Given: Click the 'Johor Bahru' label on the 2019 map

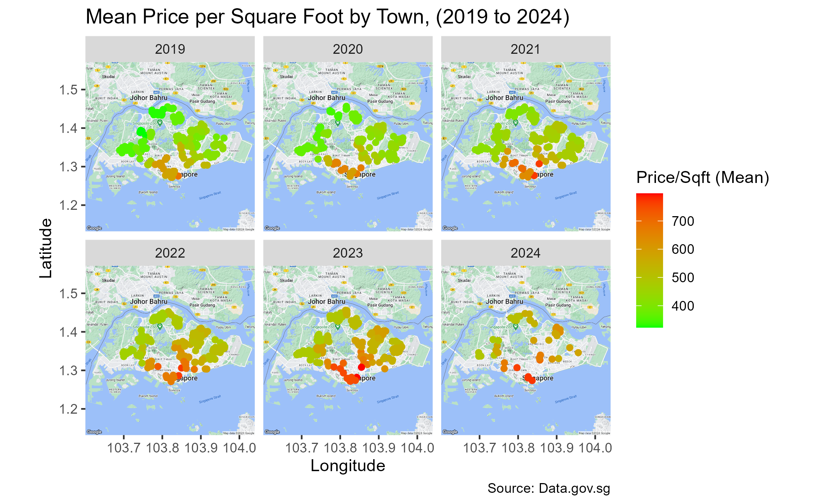Looking at the screenshot, I should pyautogui.click(x=149, y=98).
